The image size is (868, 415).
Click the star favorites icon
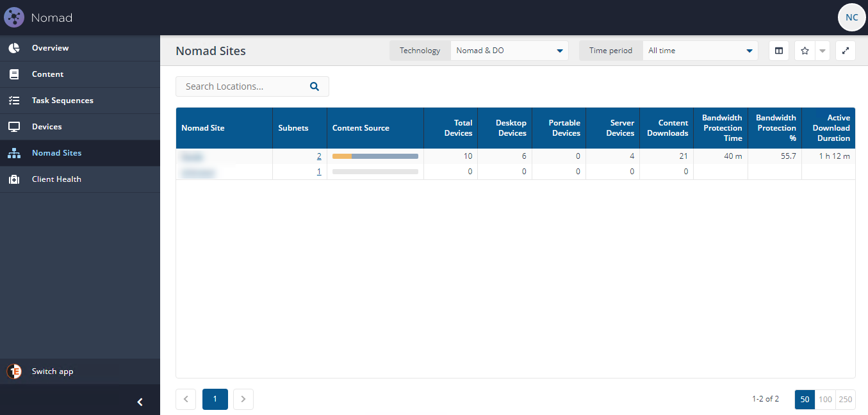click(x=805, y=51)
